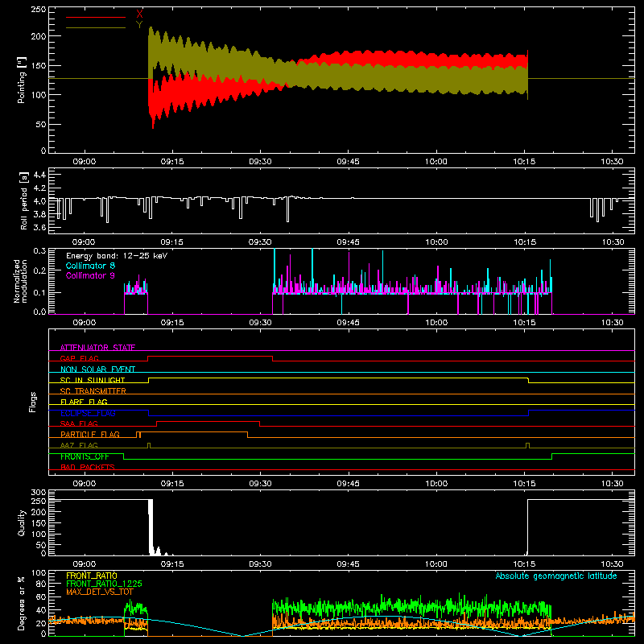The height and width of the screenshot is (644, 644).
Task: Click the 09:00 tick on modulation plot
Action: pyautogui.click(x=85, y=323)
